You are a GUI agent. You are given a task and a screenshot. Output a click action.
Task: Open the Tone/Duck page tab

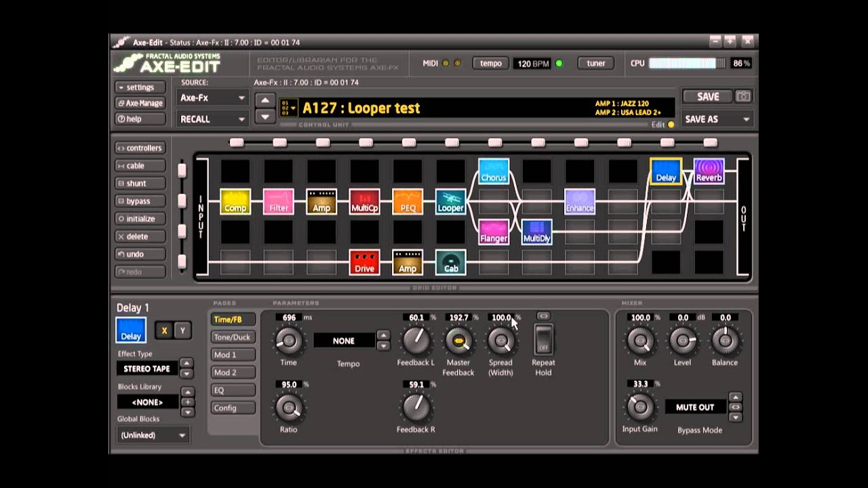click(x=232, y=337)
